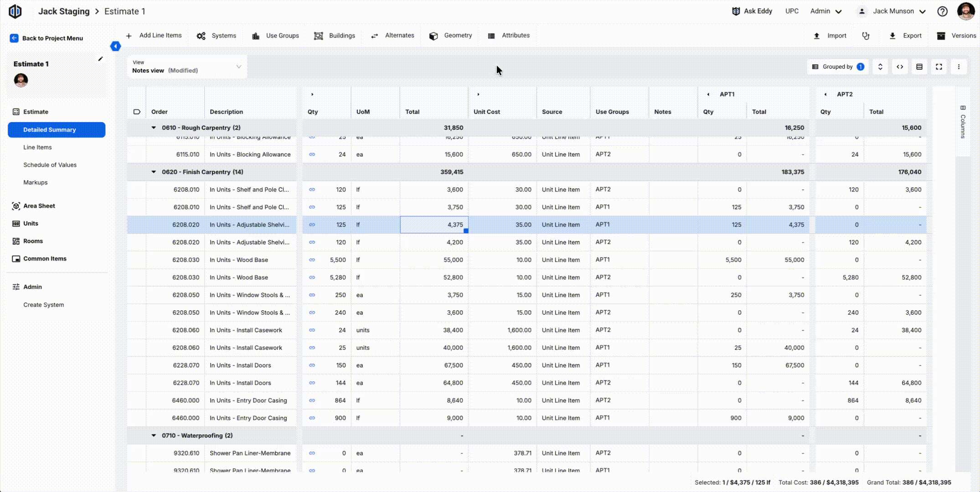Enter fullscreen table mode

939,67
